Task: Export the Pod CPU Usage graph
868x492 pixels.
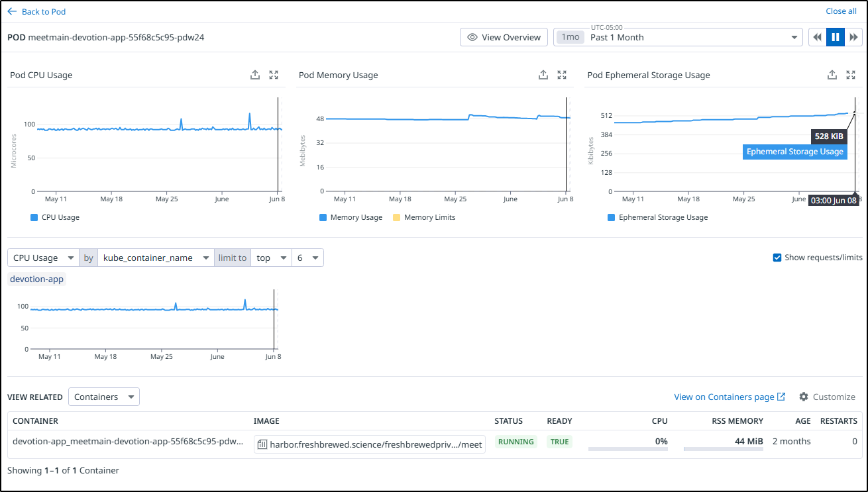Action: click(x=255, y=75)
